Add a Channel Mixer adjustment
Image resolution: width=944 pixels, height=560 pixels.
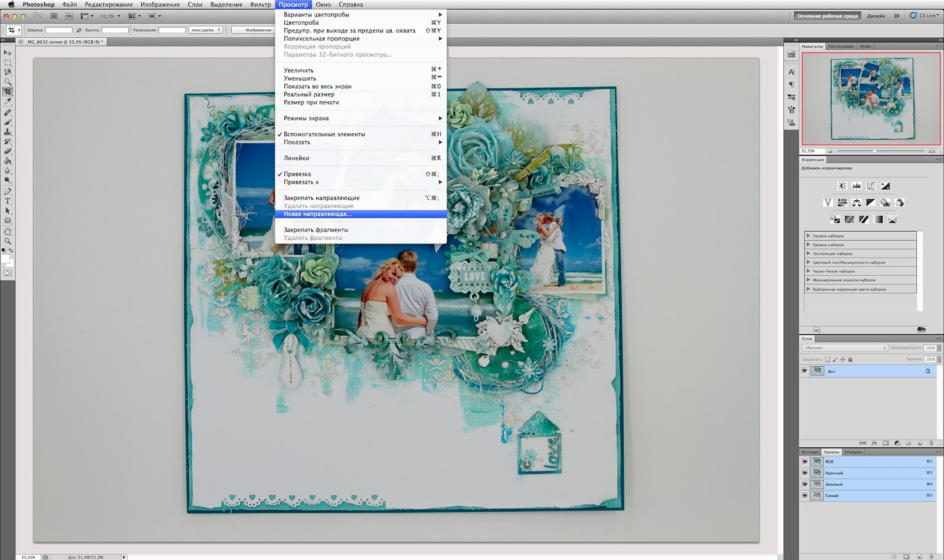click(899, 203)
